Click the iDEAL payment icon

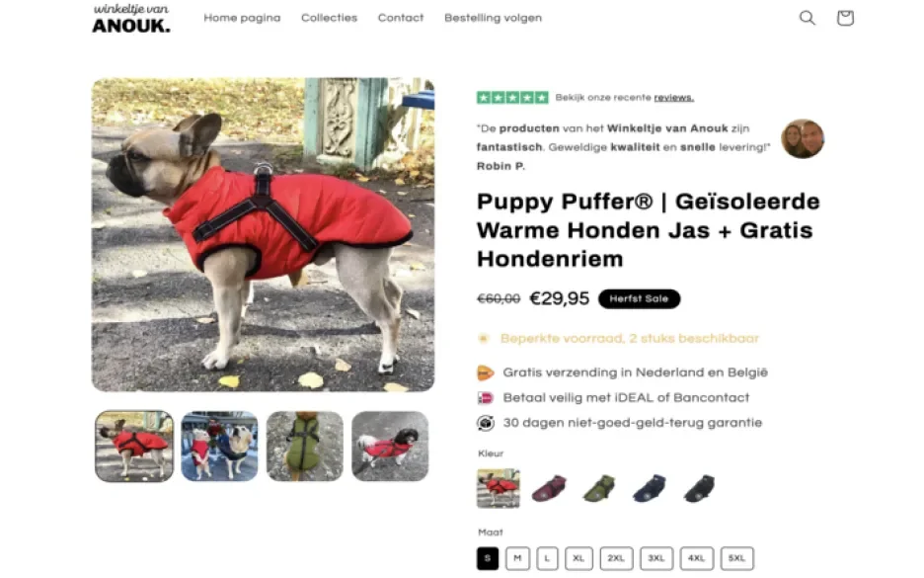click(x=485, y=398)
